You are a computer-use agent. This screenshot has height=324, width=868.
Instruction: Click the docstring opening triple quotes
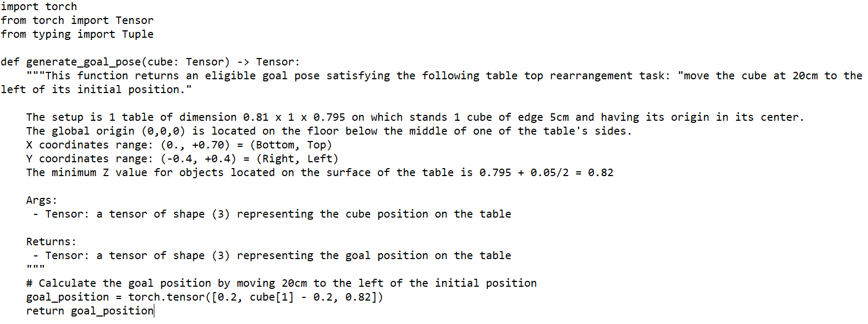point(36,76)
